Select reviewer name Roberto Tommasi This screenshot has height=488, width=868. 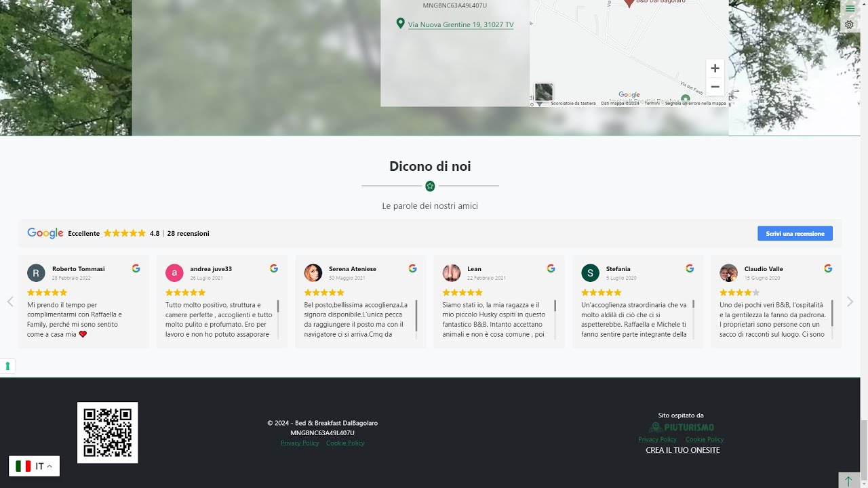point(79,269)
